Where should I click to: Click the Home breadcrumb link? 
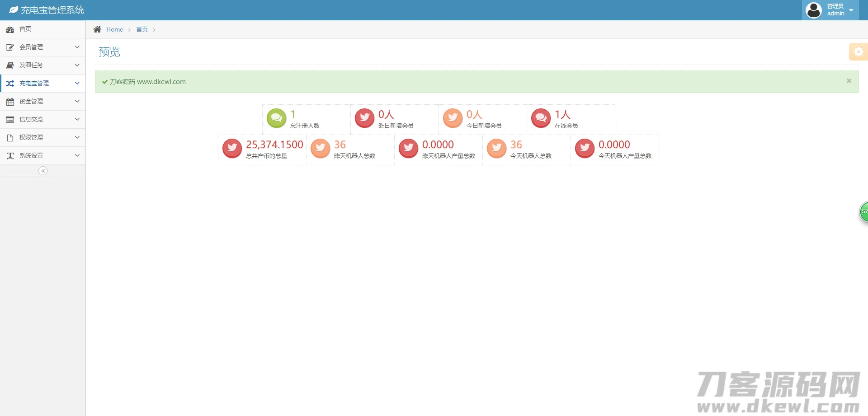[x=114, y=29]
